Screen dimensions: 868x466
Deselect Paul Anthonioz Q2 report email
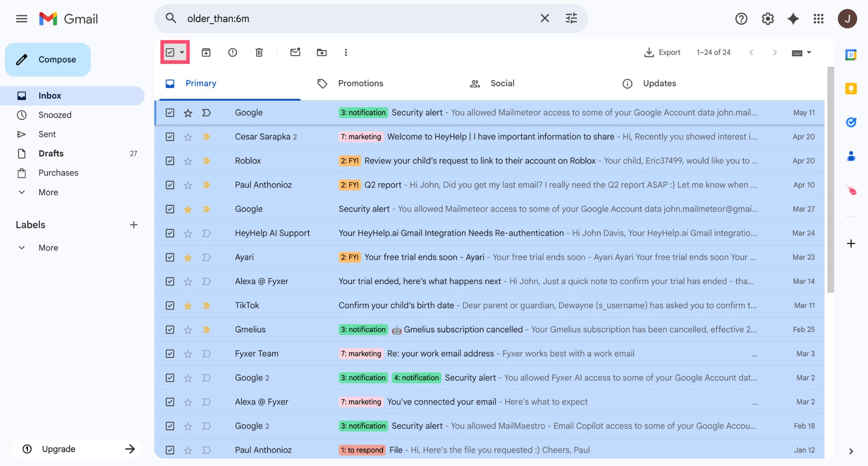point(170,185)
